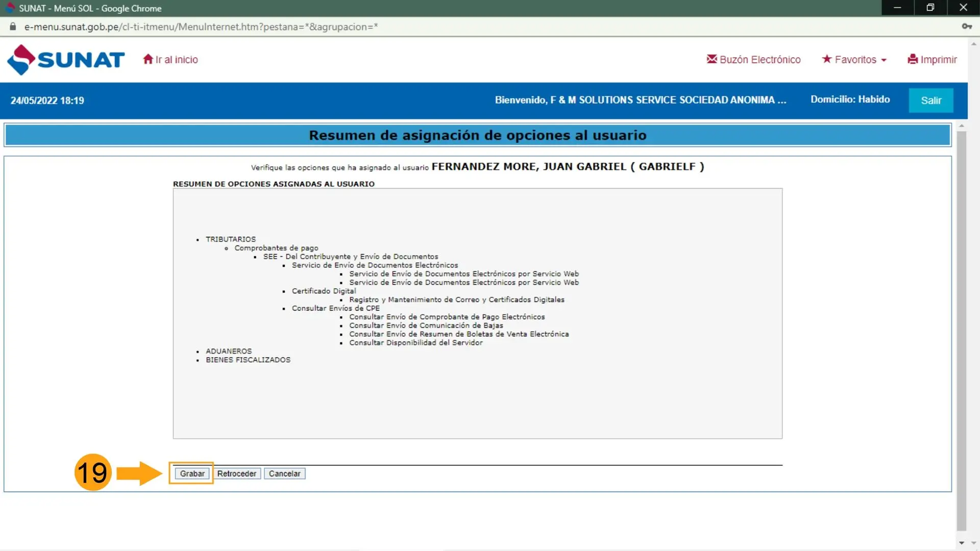Click the SUNAT logo
980x551 pixels.
pos(66,60)
